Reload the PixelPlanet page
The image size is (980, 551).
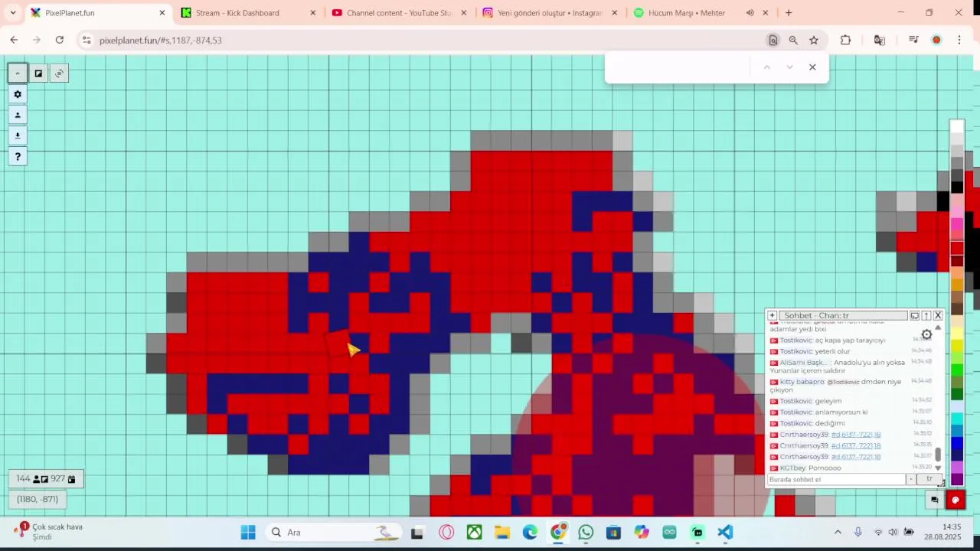[x=60, y=40]
